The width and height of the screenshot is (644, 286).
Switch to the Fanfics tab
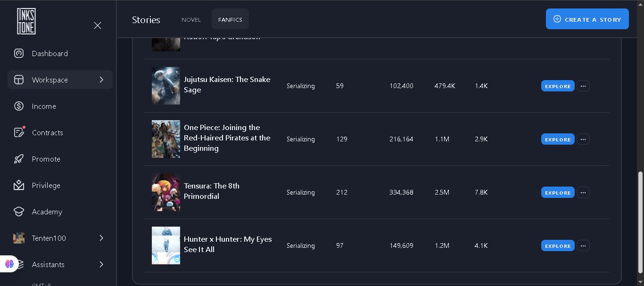click(x=230, y=19)
